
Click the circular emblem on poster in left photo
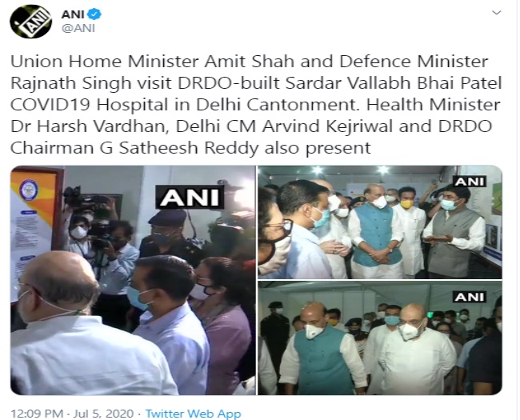click(29, 190)
